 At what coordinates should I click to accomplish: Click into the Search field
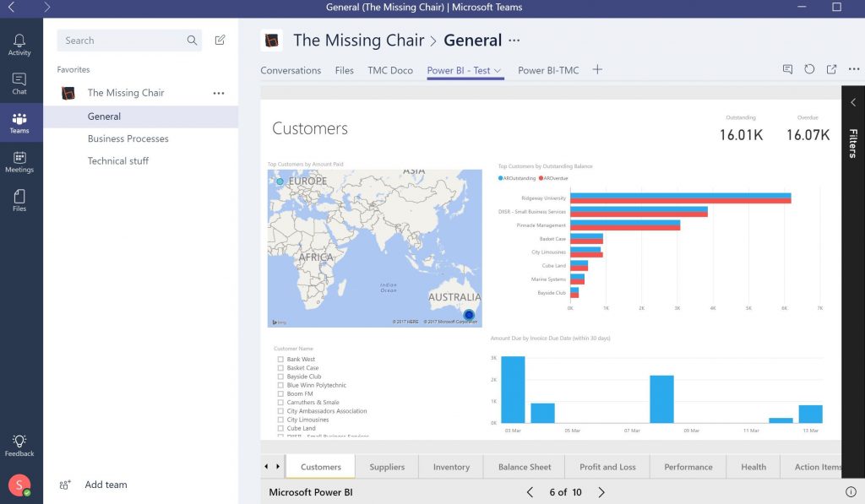(129, 41)
